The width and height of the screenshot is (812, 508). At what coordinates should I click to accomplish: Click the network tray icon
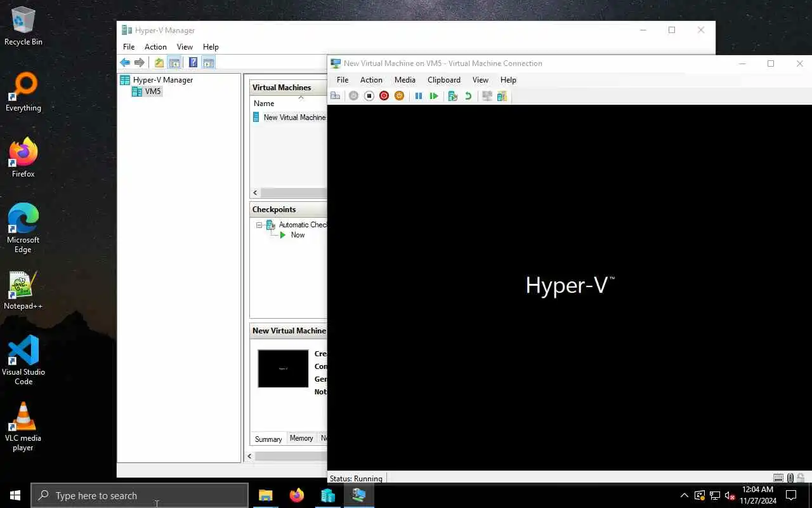point(714,495)
